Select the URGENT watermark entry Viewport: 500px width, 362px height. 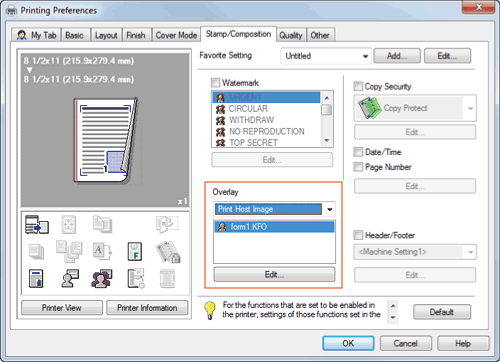(266, 97)
